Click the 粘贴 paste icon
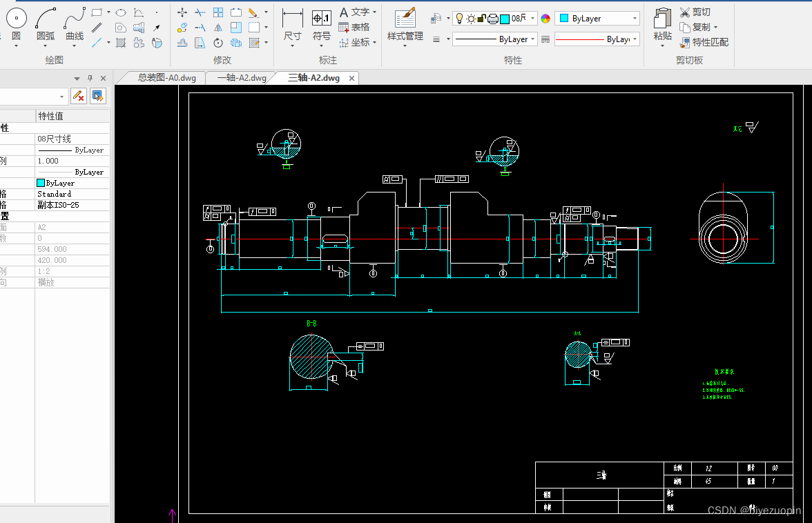 tap(662, 19)
